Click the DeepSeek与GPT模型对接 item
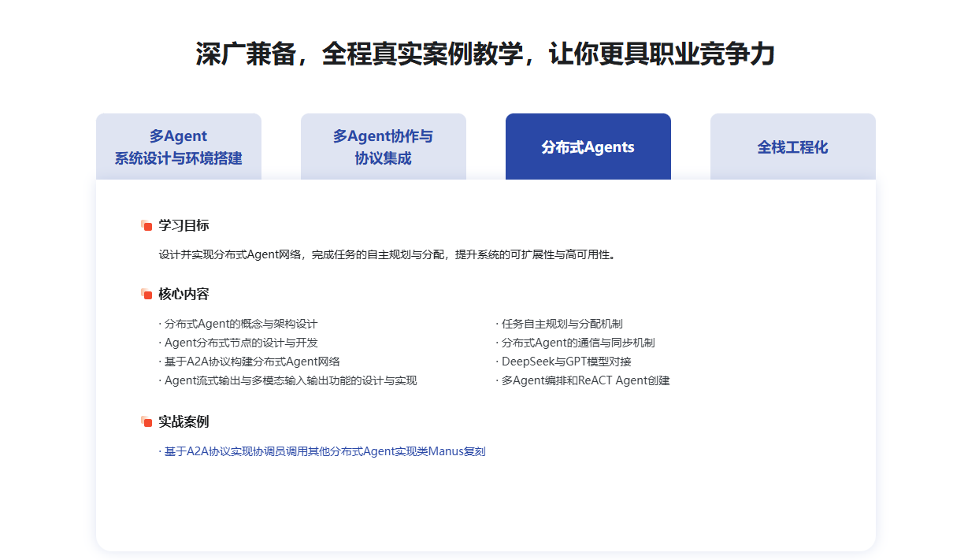Image resolution: width=979 pixels, height=560 pixels. pos(566,362)
